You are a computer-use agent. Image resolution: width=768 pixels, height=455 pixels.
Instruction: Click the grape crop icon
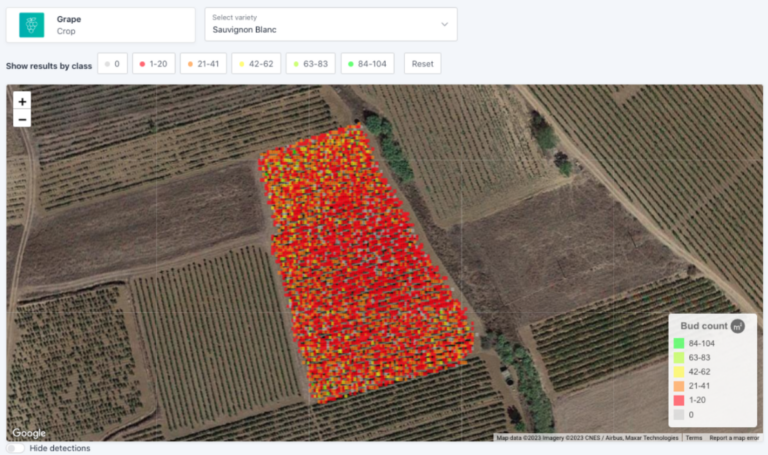pyautogui.click(x=33, y=25)
